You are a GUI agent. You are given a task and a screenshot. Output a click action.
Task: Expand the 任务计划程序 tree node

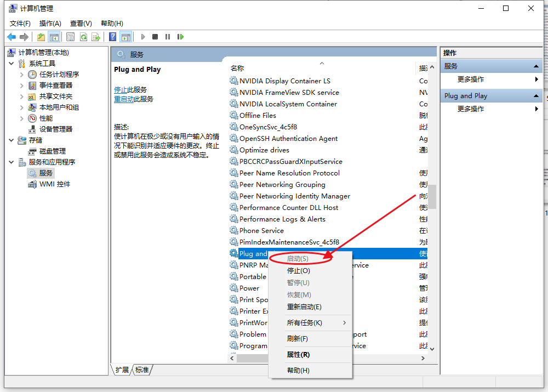point(21,75)
